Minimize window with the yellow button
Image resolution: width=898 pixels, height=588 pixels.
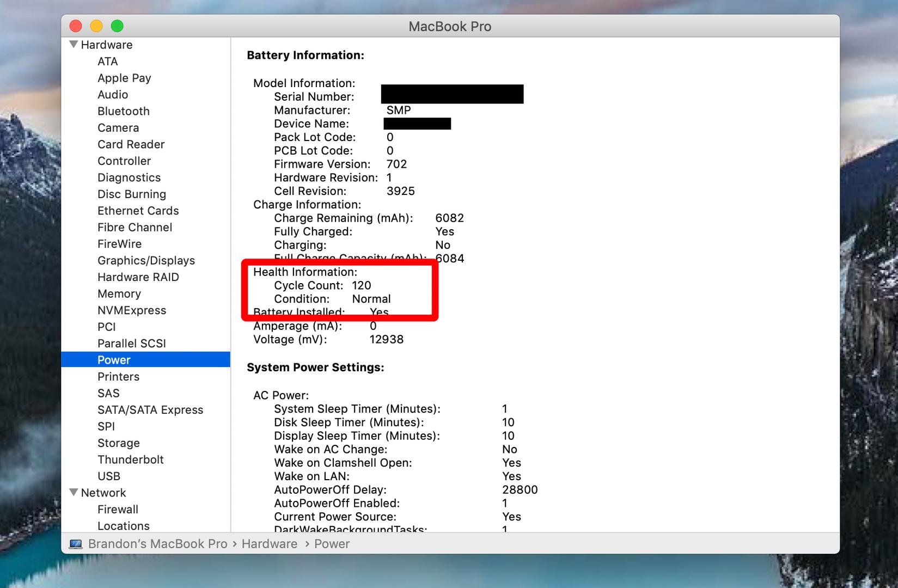pos(96,26)
